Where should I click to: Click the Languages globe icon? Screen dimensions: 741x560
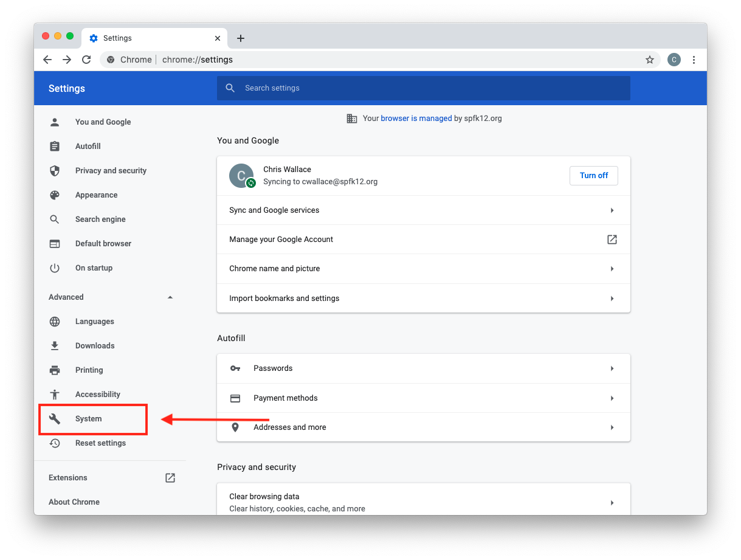[55, 322]
